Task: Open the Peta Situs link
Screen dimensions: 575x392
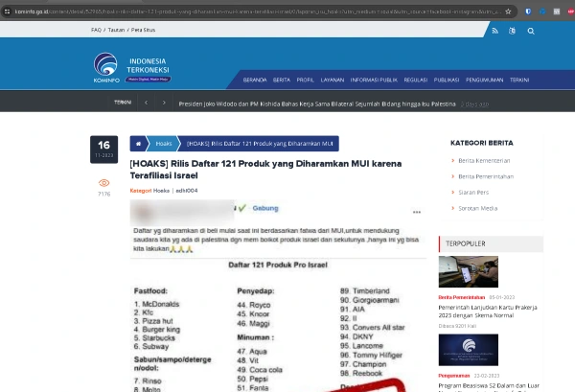Action: point(144,30)
